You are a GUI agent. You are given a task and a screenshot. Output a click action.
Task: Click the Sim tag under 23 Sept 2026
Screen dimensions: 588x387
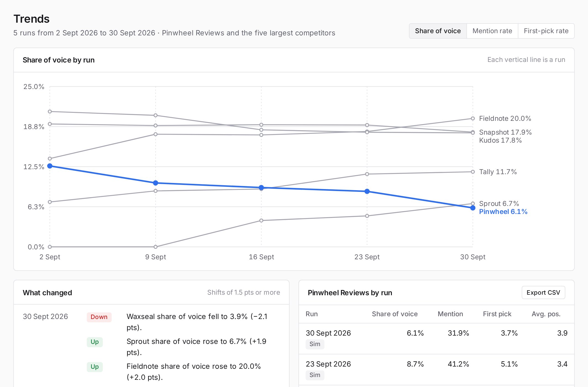point(315,375)
